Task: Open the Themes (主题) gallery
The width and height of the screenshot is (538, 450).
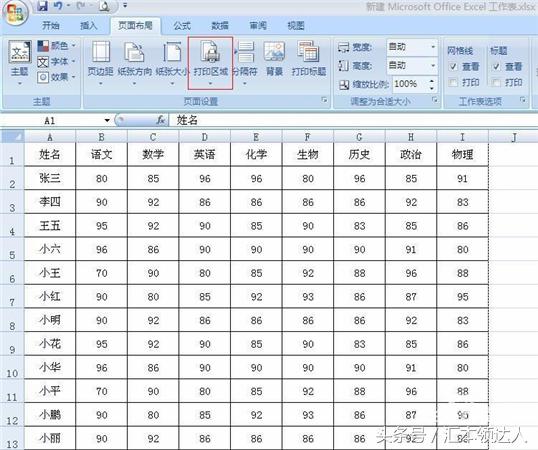Action: coord(20,63)
